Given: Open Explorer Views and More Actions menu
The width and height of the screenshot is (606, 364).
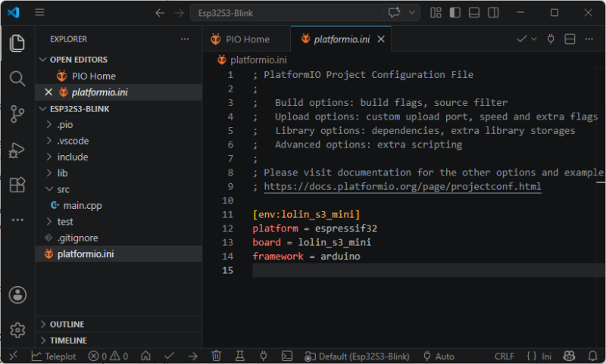Looking at the screenshot, I should click(x=185, y=39).
